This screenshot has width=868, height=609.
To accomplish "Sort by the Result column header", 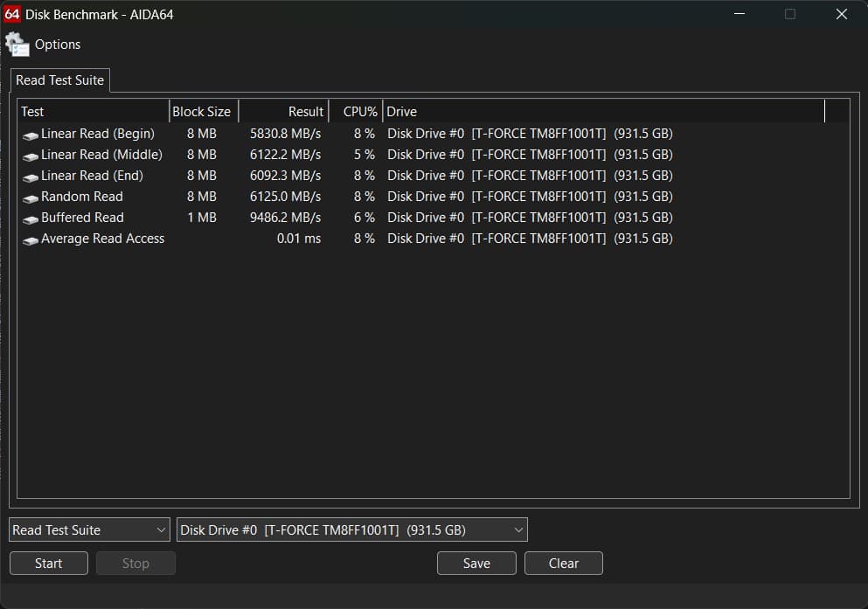I will (x=283, y=111).
